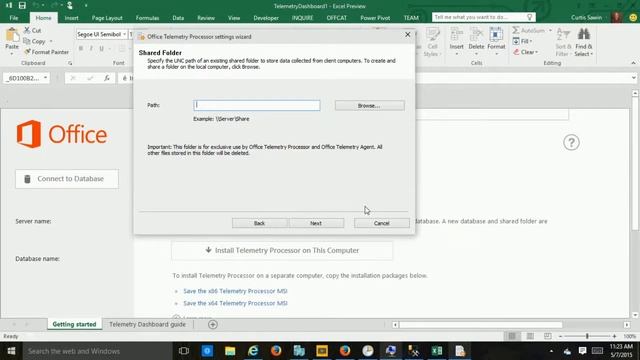Add a new sheet with plus icon
The image size is (640, 360).
[x=213, y=324]
